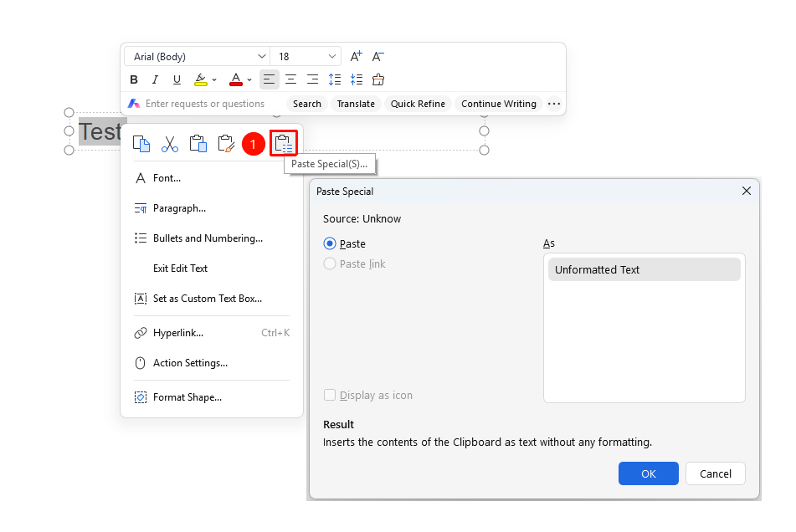Image resolution: width=796 pixels, height=532 pixels.
Task: Click the yellow highlight color swatch
Action: coord(201,79)
